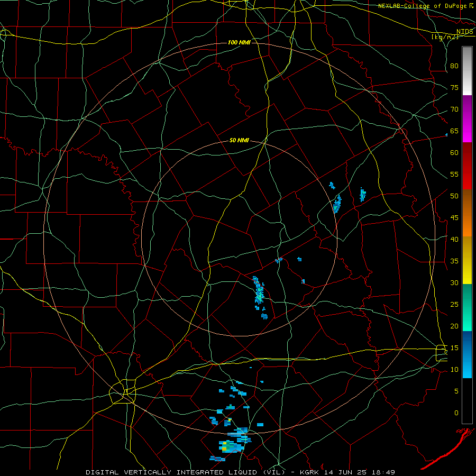Click the 5 value on the VIL scale

click(456, 391)
